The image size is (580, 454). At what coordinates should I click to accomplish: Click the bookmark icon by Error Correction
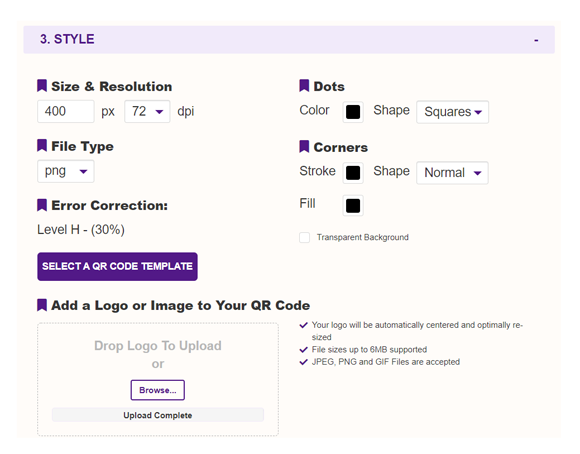[42, 205]
